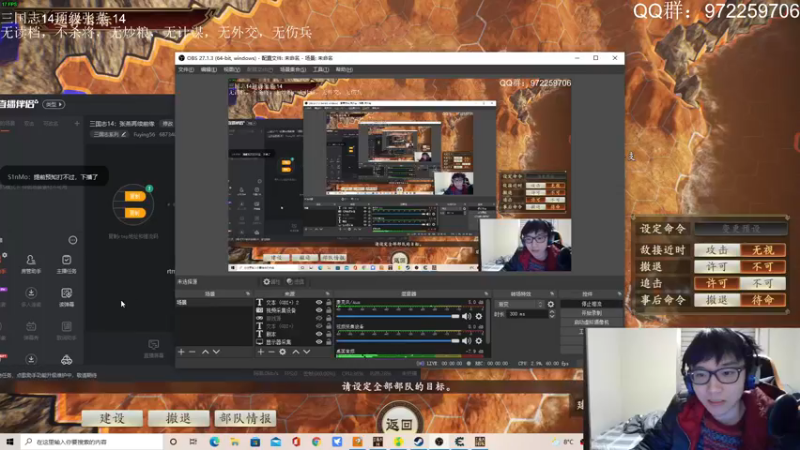Click 停止推流 button in OBS controls

click(591, 304)
